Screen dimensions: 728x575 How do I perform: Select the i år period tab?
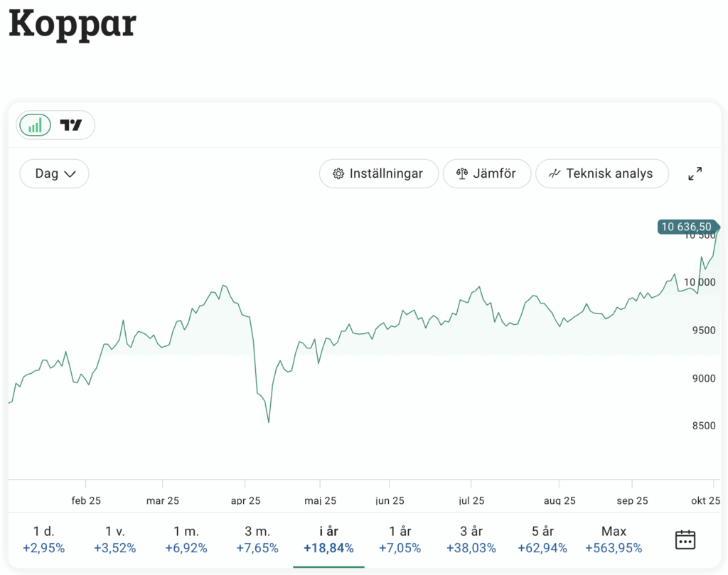point(328,539)
